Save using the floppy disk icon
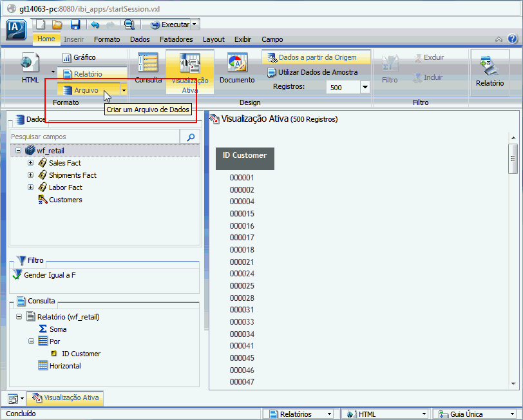This screenshot has height=420, width=523. (75, 24)
